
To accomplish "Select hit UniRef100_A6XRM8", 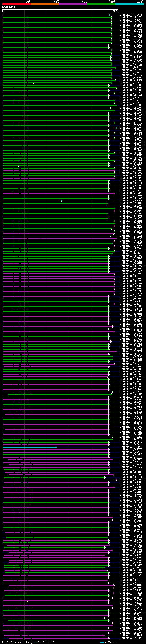I will click(x=131, y=284).
